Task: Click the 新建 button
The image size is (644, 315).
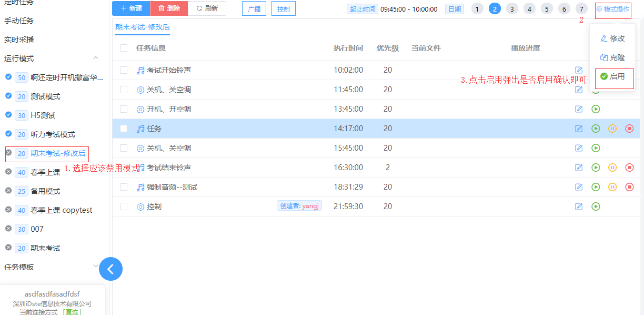Action: point(131,8)
